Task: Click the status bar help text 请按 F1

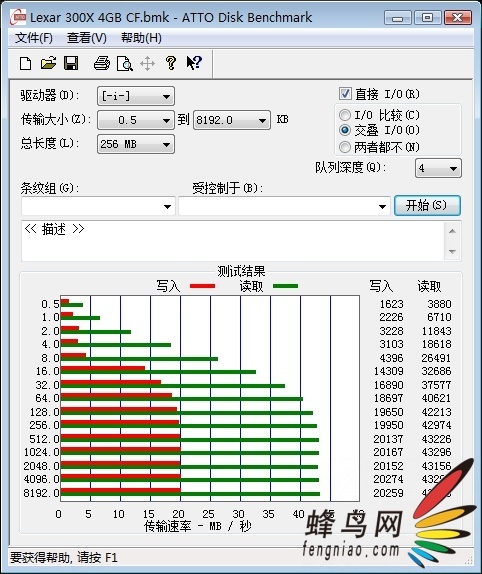Action: point(98,558)
